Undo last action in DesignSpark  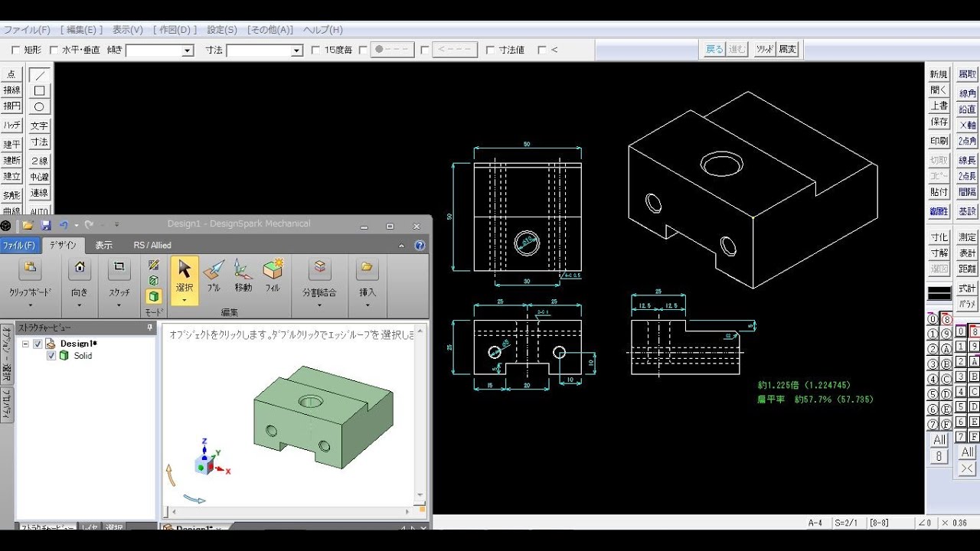[x=64, y=225]
